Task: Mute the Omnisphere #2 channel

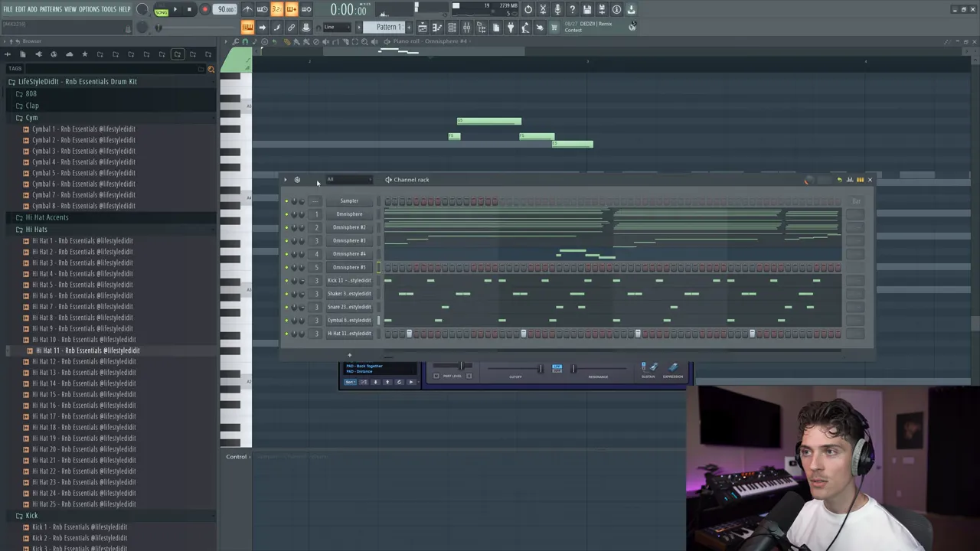Action: coord(286,227)
